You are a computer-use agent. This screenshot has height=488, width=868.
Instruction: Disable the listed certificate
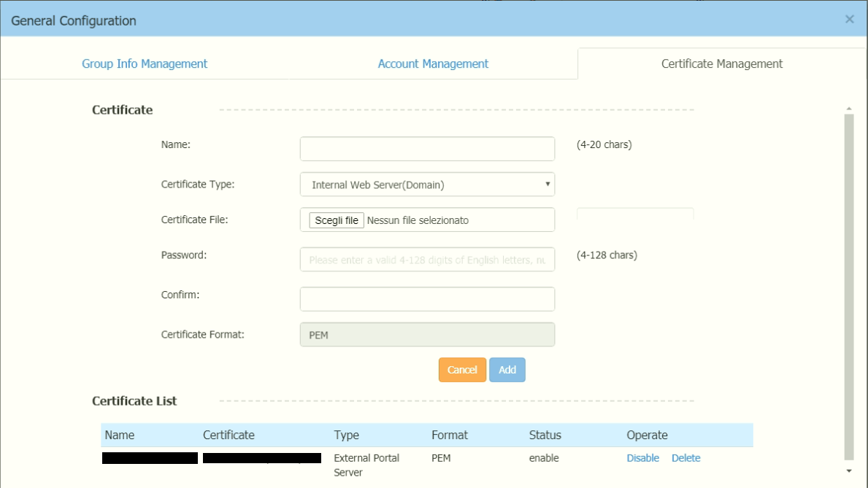642,458
